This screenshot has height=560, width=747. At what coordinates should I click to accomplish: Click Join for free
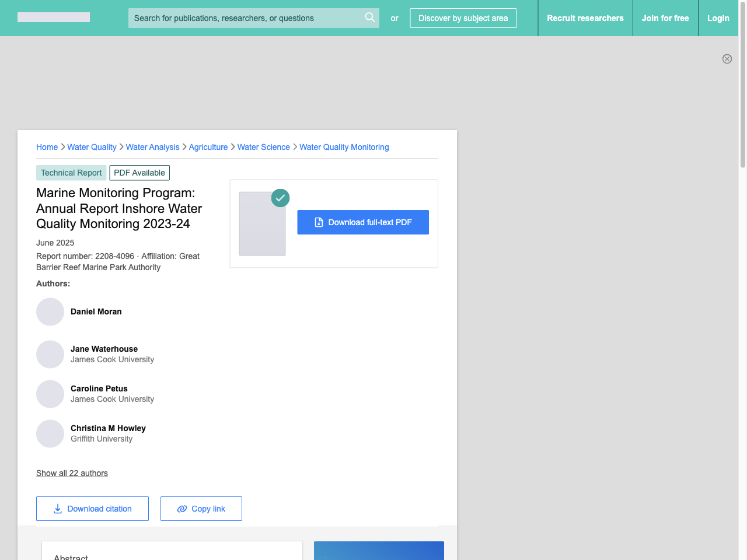(665, 18)
